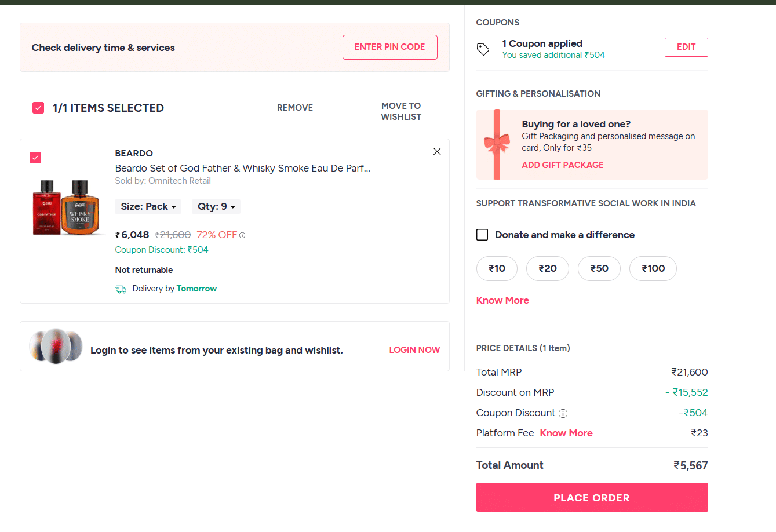This screenshot has height=532, width=776.
Task: Edit the applied coupon
Action: pyautogui.click(x=686, y=47)
